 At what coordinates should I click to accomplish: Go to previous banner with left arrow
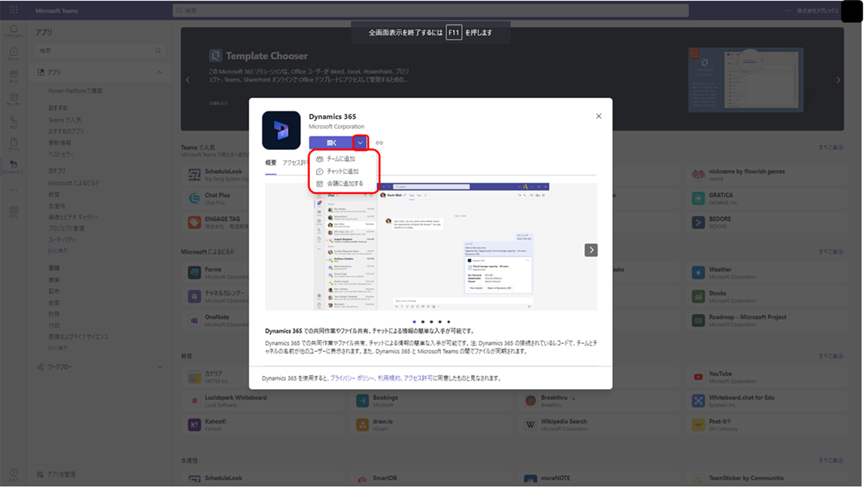(188, 80)
